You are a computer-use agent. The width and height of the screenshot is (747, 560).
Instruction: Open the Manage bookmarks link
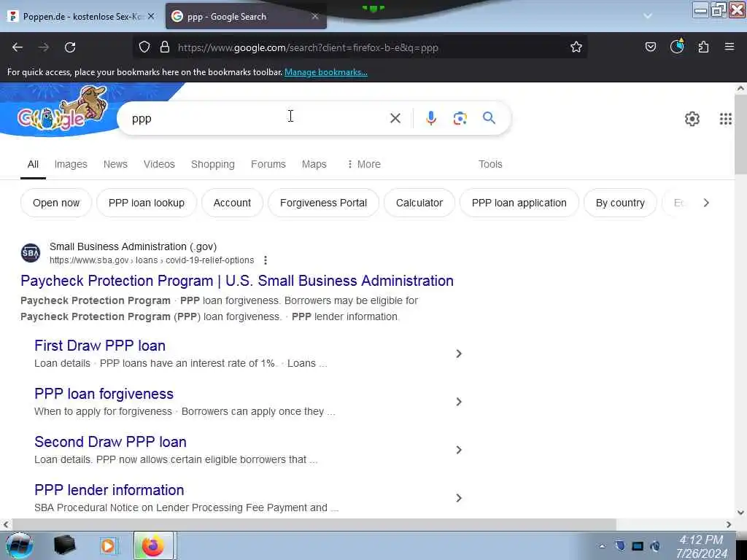(x=326, y=72)
